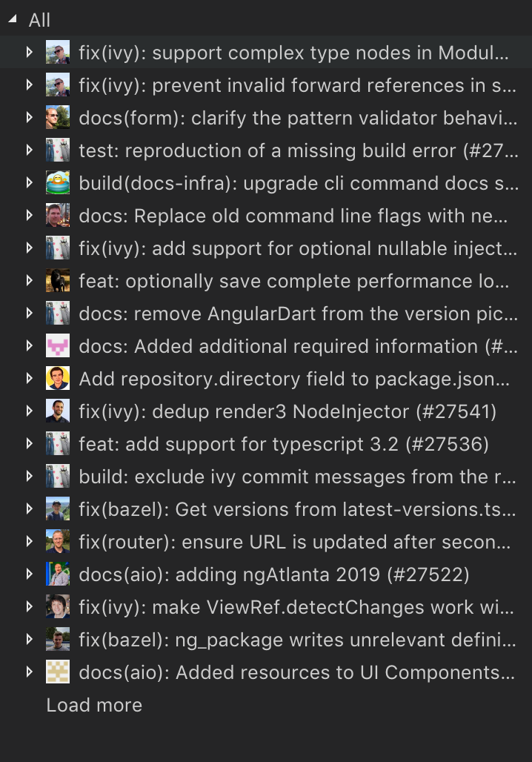Viewport: 532px width, 762px height.
Task: Expand the fix(ivy) forward references commit
Action: point(30,85)
